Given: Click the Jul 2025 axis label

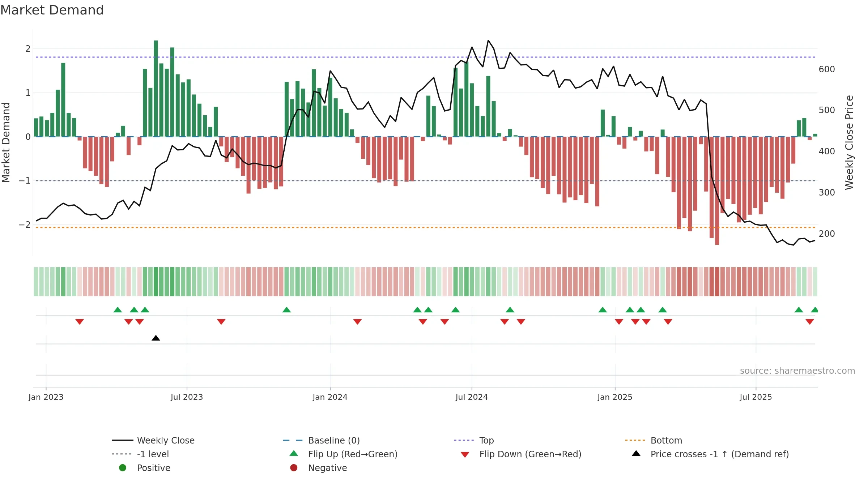Looking at the screenshot, I should pyautogui.click(x=756, y=397).
